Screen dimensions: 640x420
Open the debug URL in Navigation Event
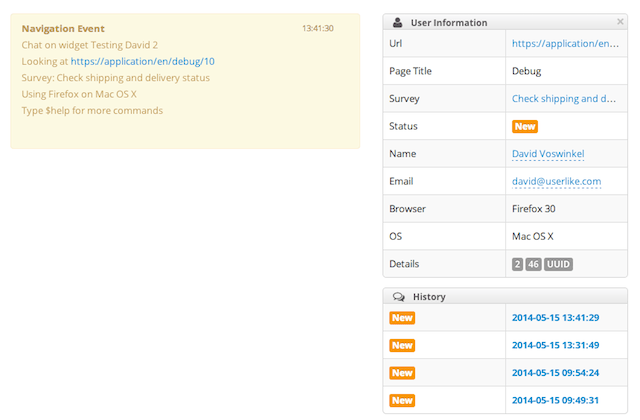click(x=142, y=61)
